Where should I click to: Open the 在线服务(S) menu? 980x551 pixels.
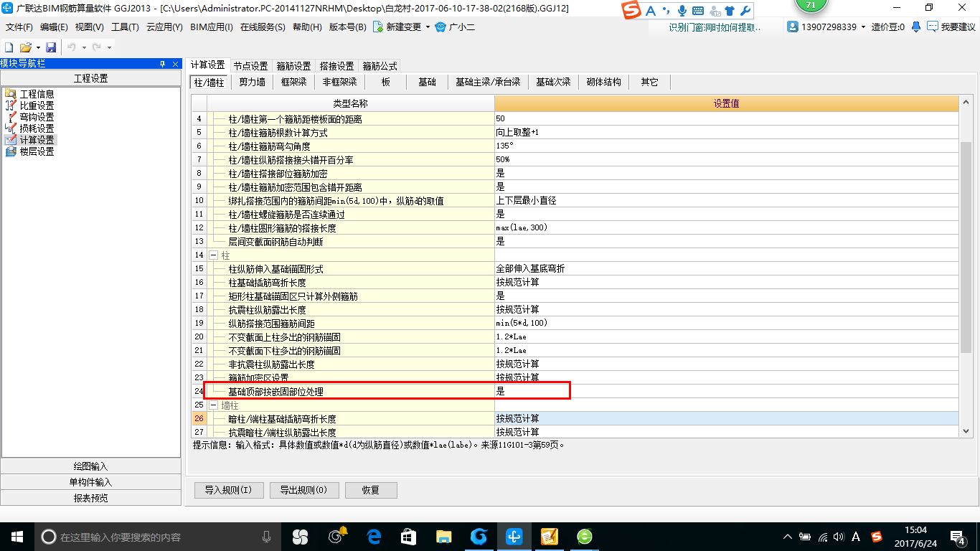pyautogui.click(x=264, y=27)
